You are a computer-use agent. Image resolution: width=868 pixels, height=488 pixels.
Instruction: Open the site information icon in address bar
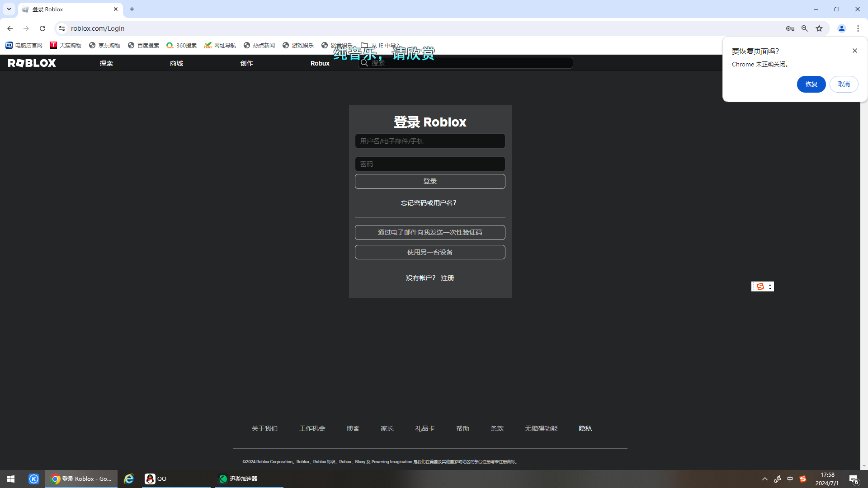pos(62,28)
